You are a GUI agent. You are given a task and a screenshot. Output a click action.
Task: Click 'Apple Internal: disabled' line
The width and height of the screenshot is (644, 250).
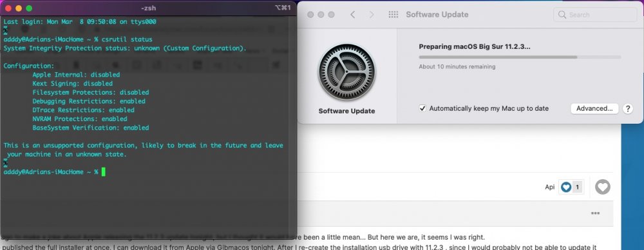(76, 75)
